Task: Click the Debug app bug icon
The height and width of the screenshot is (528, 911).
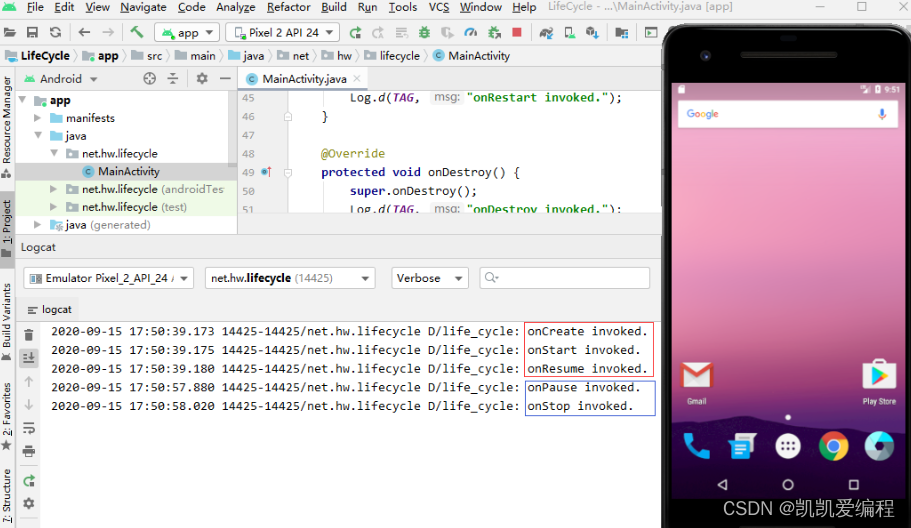Action: click(424, 33)
